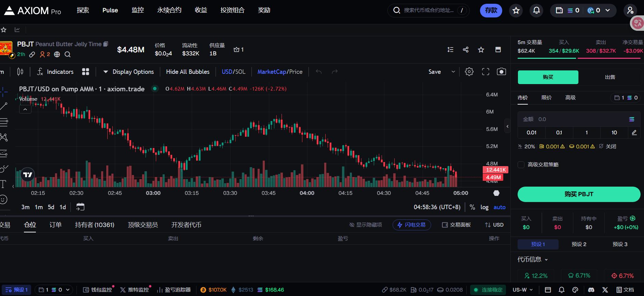Viewport: 644px width, 296px height.
Task: Select the 限价 limit order tab
Action: [x=547, y=98]
